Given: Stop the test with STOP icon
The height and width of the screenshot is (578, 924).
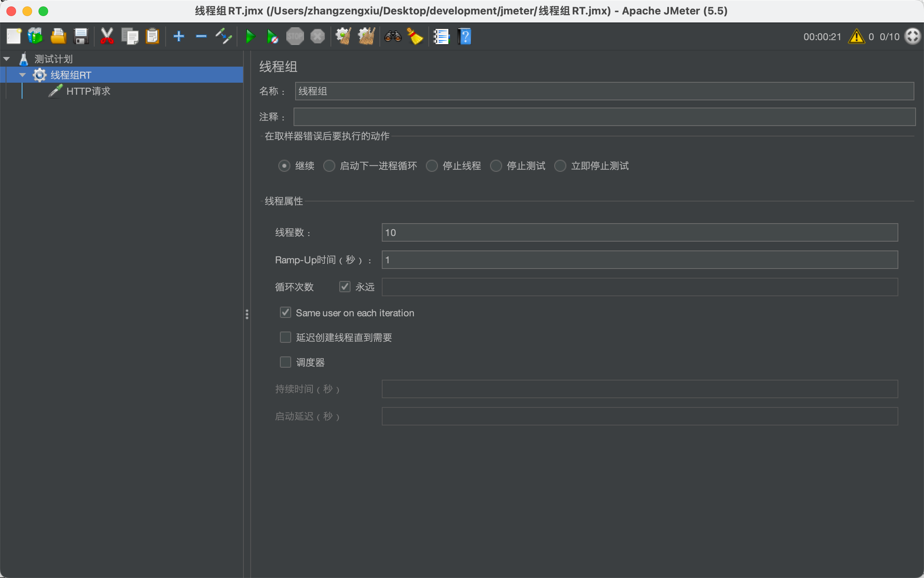Looking at the screenshot, I should [x=295, y=37].
